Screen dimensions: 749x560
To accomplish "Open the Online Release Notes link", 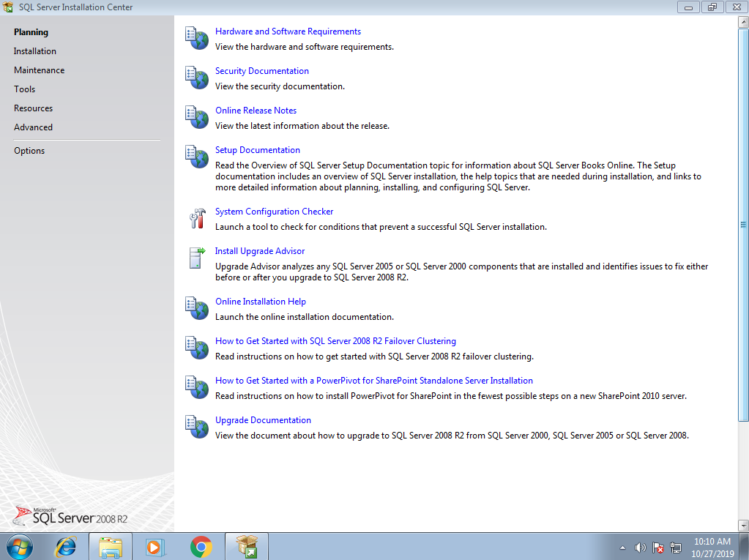I will (x=256, y=111).
